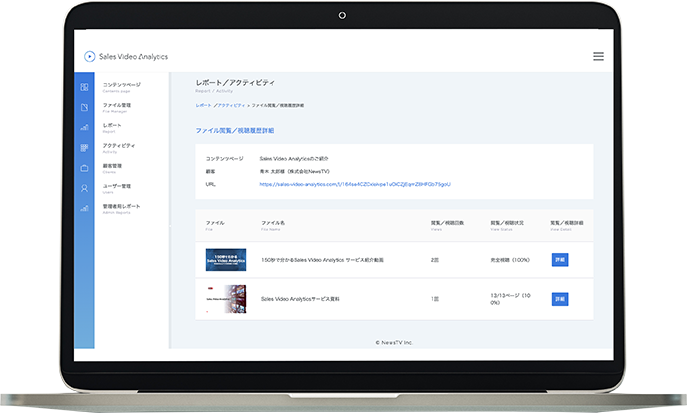The width and height of the screenshot is (687, 413).
Task: Click the Sales Video Analytics play logo
Action: 90,57
